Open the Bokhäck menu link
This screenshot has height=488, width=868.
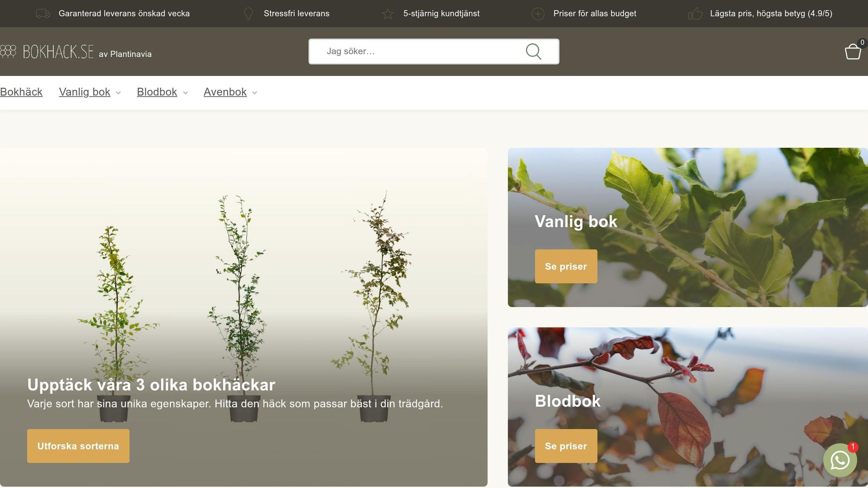click(x=21, y=92)
